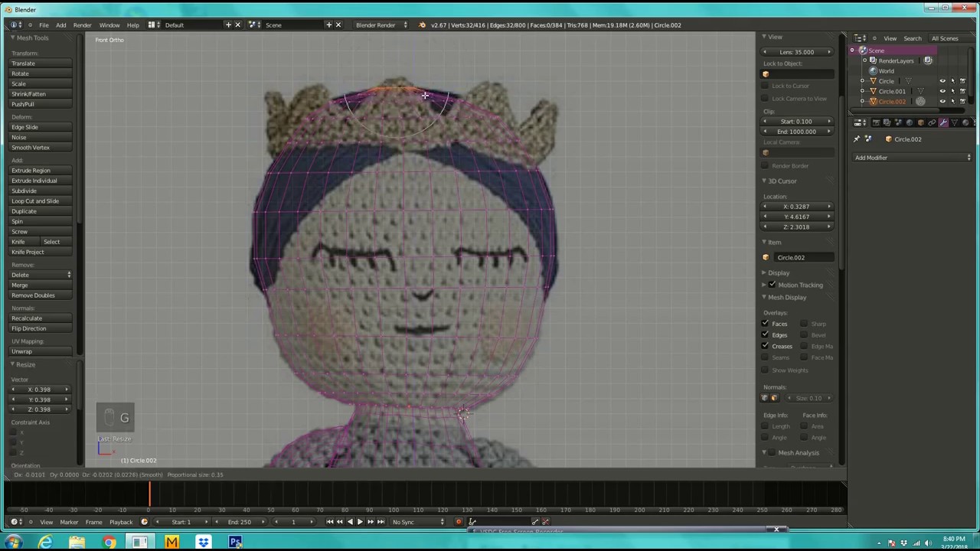980x551 pixels.
Task: Open Internet Explorer from the taskbar
Action: pyautogui.click(x=45, y=543)
